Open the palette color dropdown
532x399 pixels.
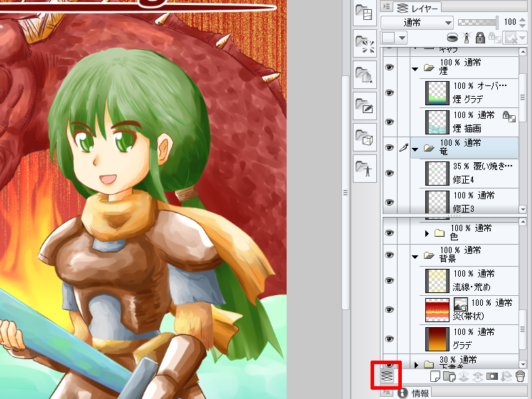(x=403, y=38)
